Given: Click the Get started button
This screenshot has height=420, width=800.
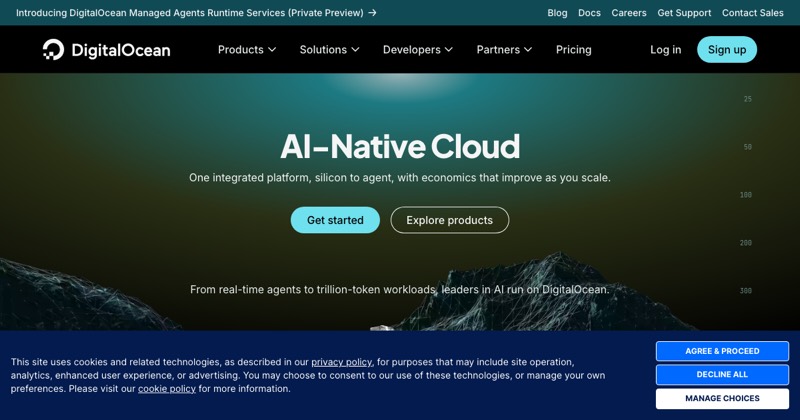Looking at the screenshot, I should (335, 220).
